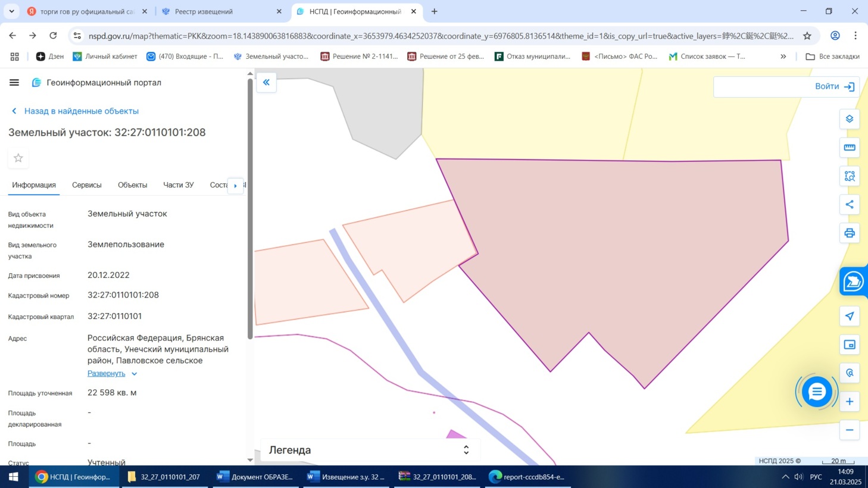This screenshot has width=868, height=488.
Task: Add land plot to favorites star
Action: 18,158
